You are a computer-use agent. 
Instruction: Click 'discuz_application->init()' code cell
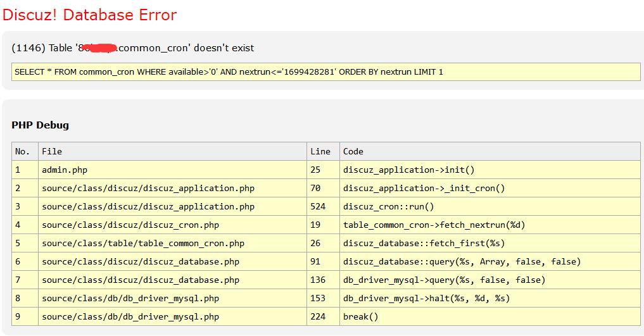point(490,170)
